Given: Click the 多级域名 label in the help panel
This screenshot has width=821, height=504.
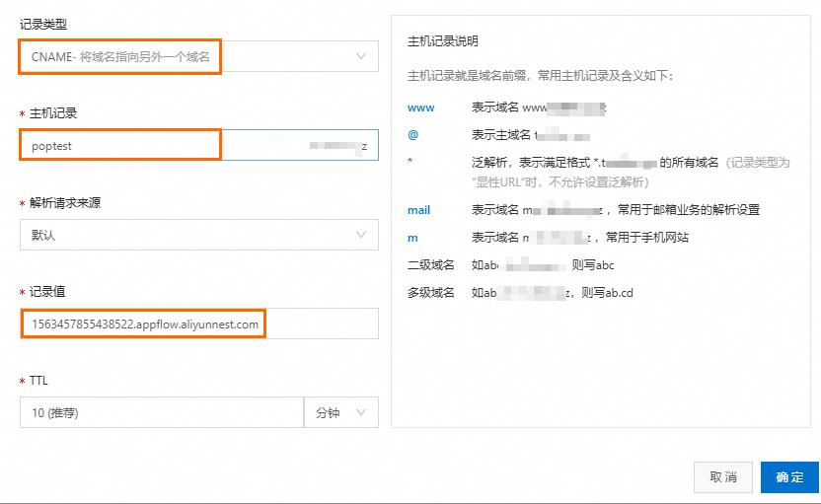Looking at the screenshot, I should click(430, 293).
